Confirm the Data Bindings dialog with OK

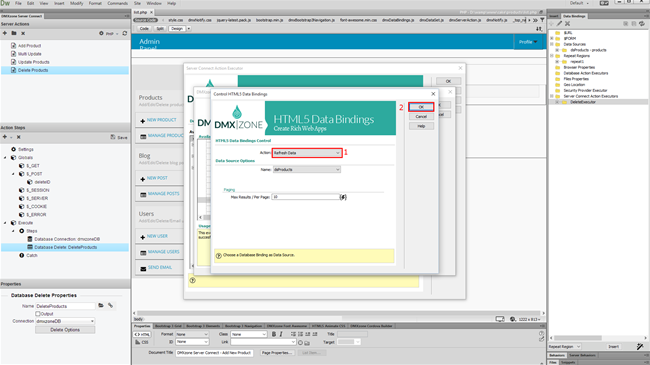point(421,107)
